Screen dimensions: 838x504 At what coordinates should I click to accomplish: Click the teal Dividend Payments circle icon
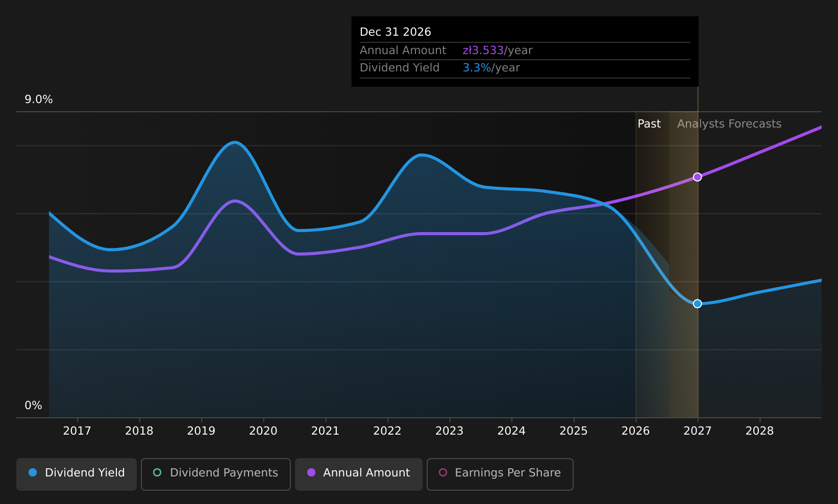click(157, 472)
